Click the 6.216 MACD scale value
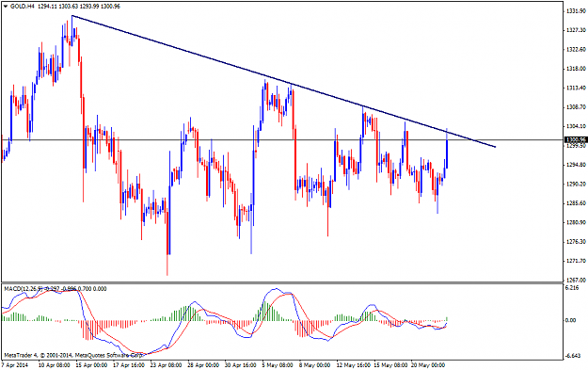The width and height of the screenshot is (588, 370). [x=572, y=288]
